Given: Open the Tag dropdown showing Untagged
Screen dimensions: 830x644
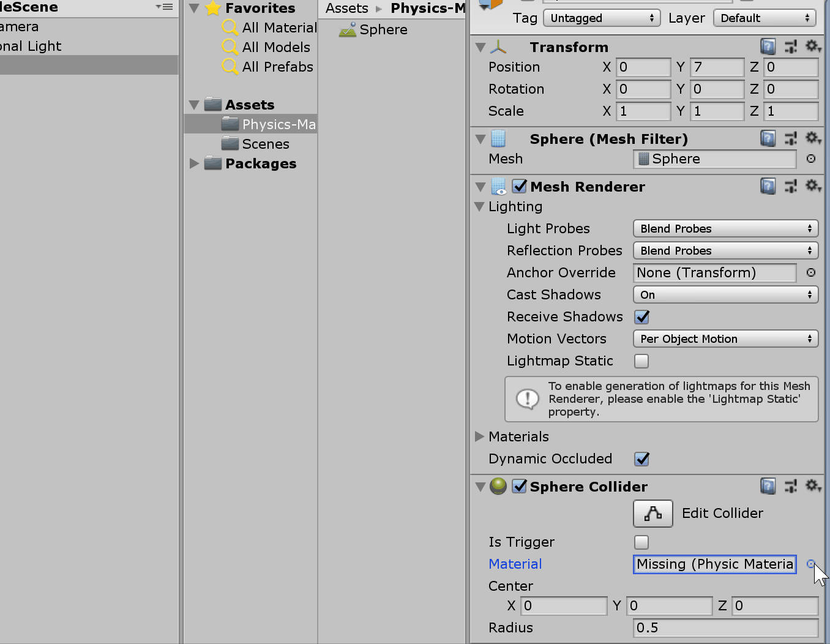Looking at the screenshot, I should click(x=602, y=18).
